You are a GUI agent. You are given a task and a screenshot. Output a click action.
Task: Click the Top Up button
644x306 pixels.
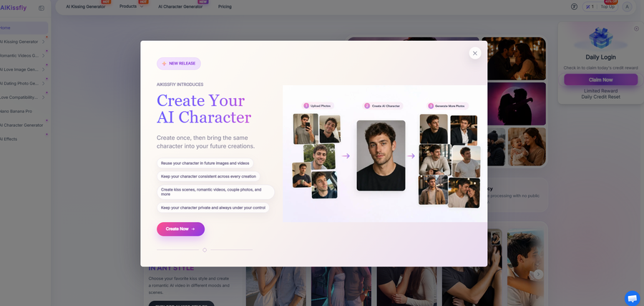point(608,6)
